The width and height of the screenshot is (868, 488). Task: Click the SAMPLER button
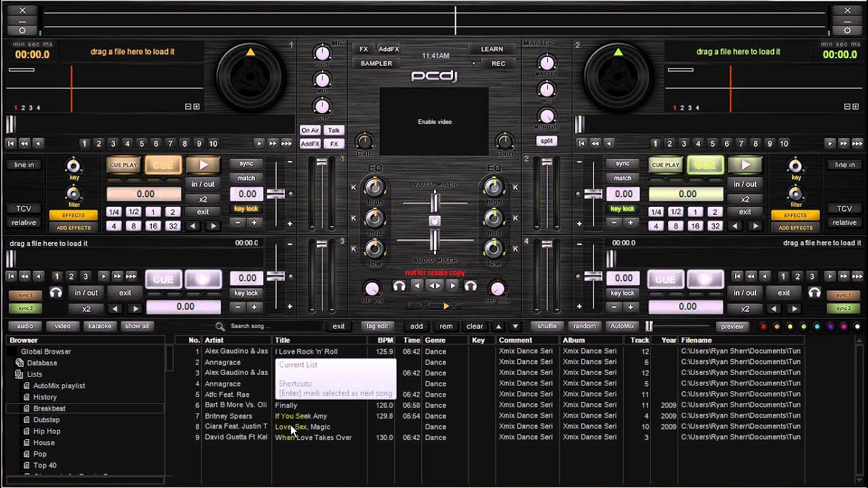tap(376, 63)
